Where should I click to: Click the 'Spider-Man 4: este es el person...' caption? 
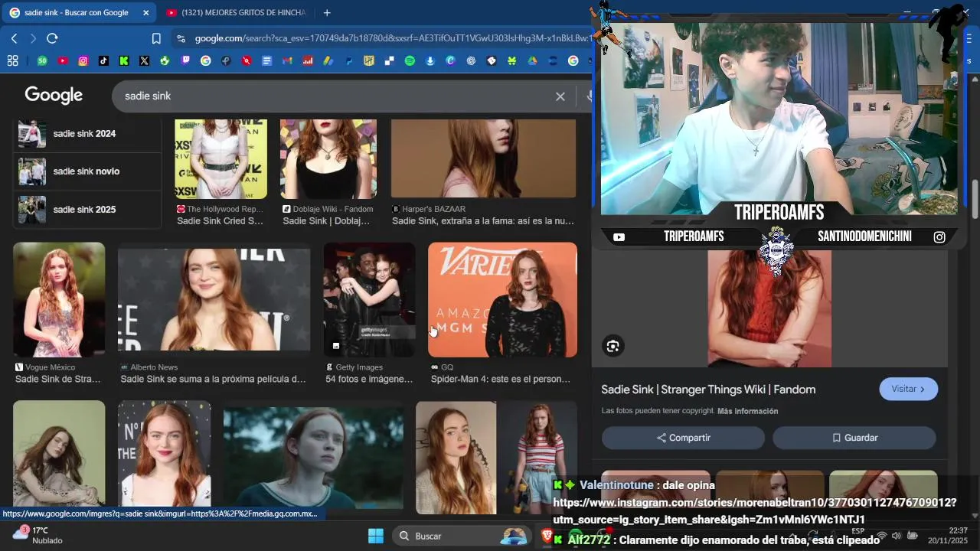(x=500, y=379)
